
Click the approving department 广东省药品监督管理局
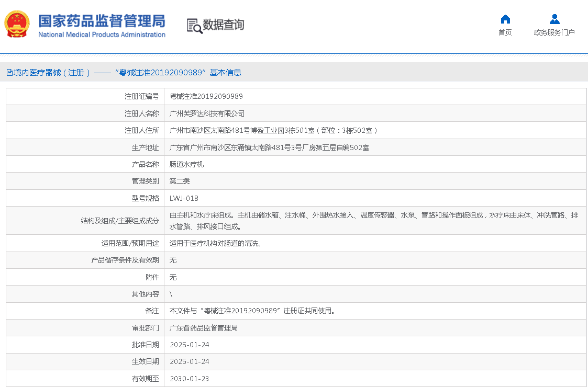point(204,328)
